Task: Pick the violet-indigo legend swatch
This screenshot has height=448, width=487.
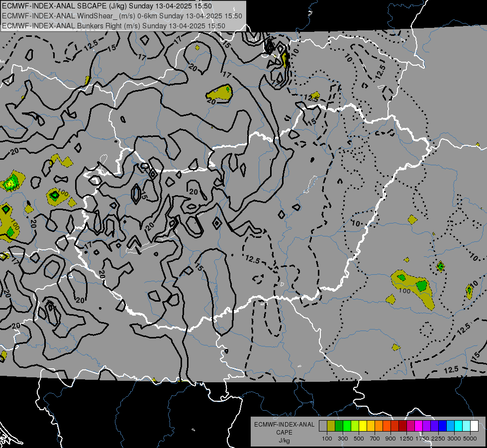Action: 434,426
